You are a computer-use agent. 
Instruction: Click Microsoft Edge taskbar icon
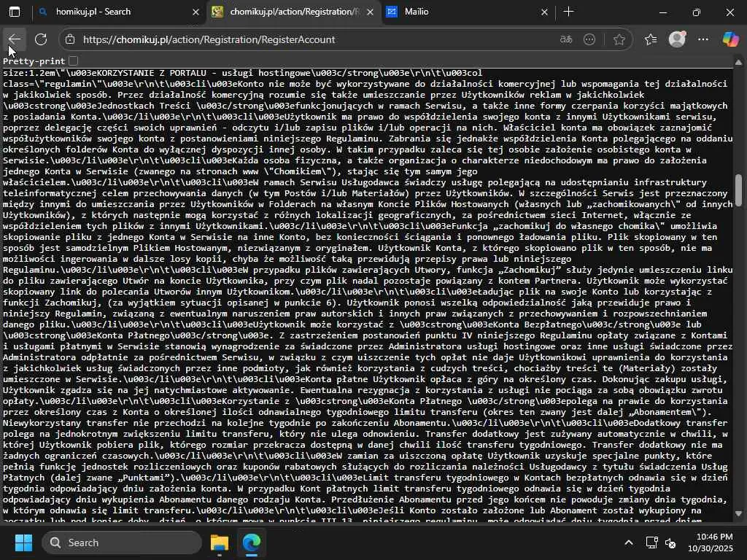[252, 542]
